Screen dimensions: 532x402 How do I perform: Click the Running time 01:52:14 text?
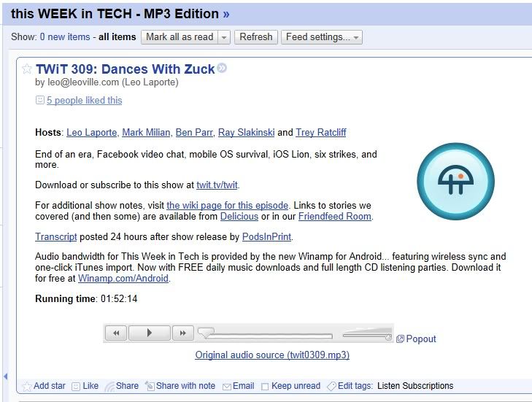point(86,298)
